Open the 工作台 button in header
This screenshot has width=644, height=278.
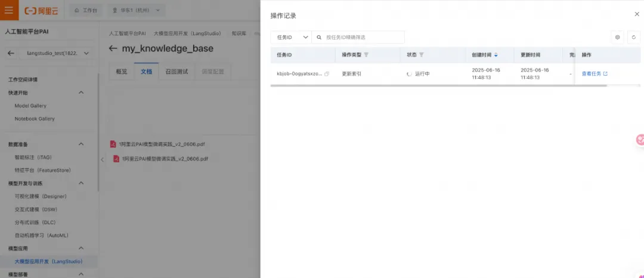85,11
